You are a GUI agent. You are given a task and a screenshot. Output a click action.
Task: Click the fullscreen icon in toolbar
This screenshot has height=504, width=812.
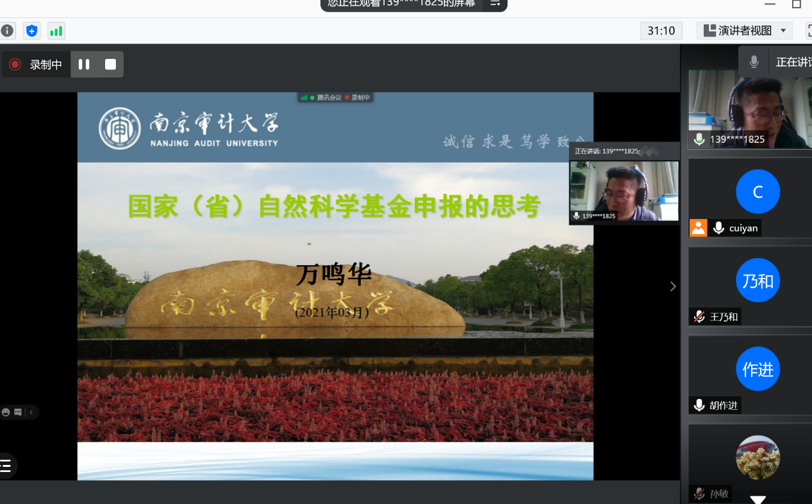[x=808, y=31]
